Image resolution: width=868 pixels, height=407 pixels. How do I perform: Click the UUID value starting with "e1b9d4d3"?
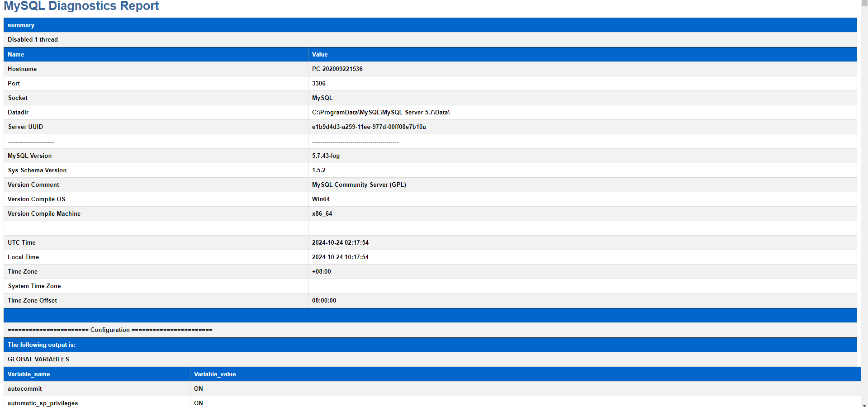pos(369,127)
